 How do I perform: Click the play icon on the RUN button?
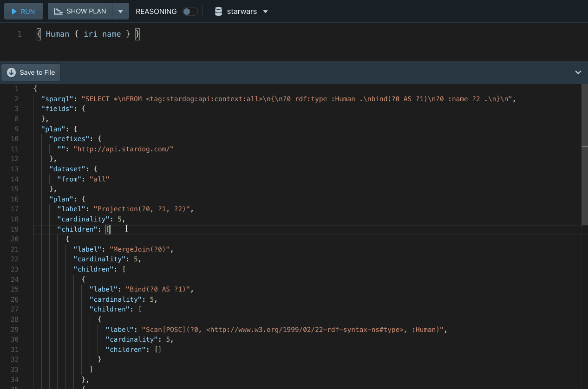coord(14,12)
